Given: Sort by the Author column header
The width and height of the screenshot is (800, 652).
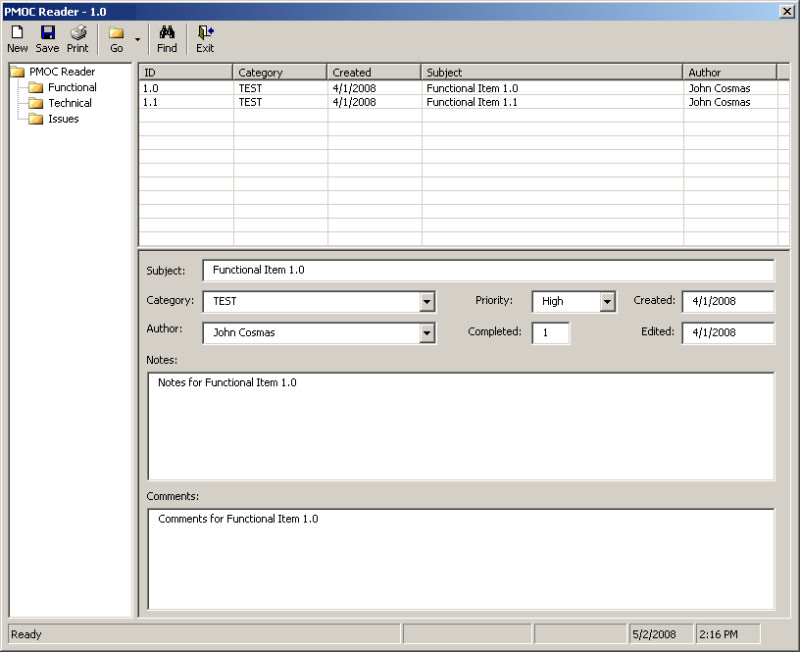Looking at the screenshot, I should (730, 72).
